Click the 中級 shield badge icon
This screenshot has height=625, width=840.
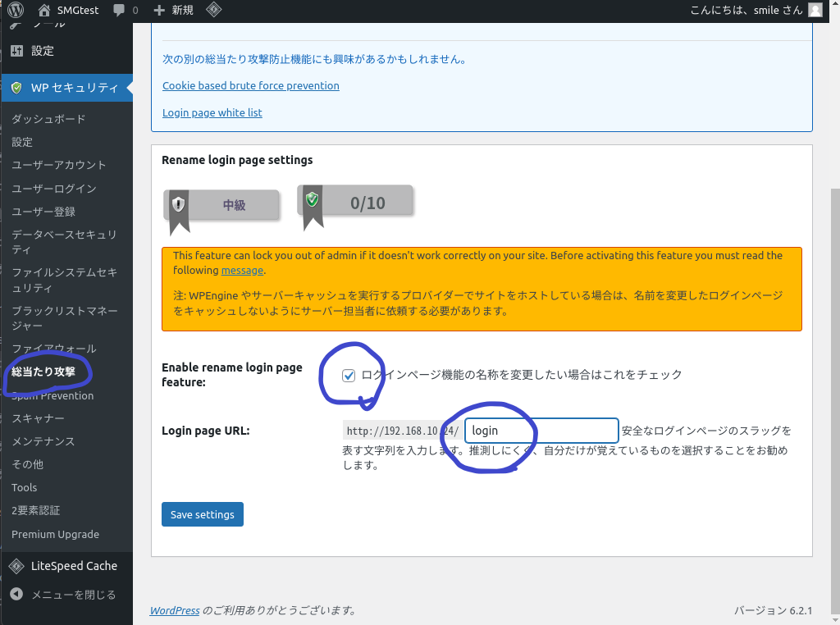coord(178,204)
